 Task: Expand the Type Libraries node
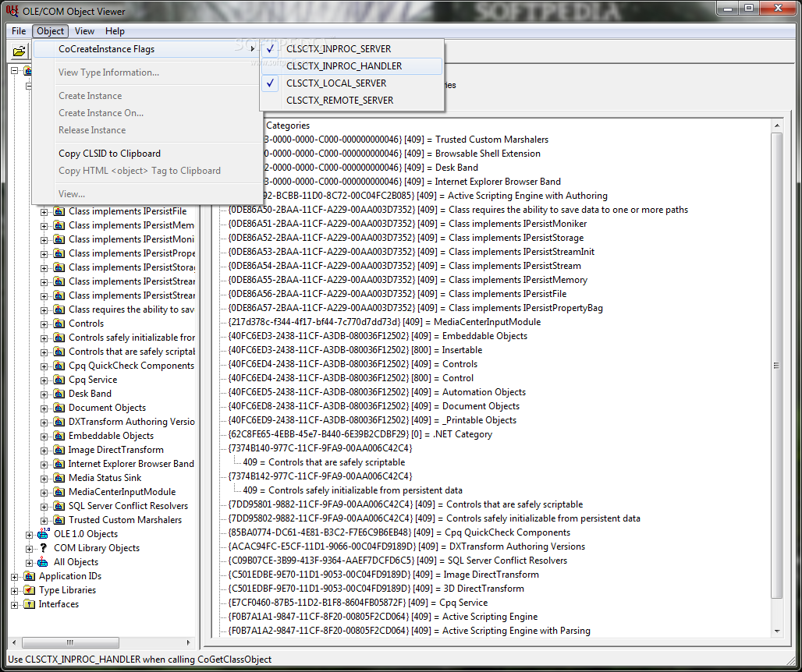tap(14, 591)
